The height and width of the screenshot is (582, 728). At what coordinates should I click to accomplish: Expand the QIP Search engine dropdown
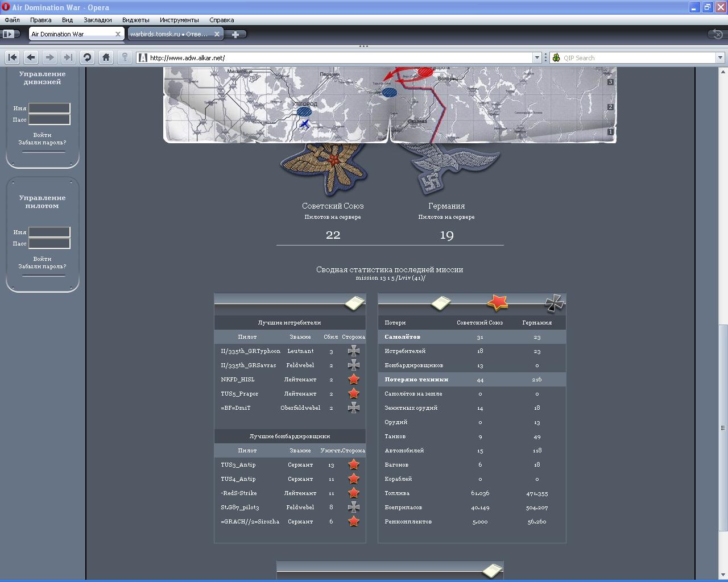719,57
